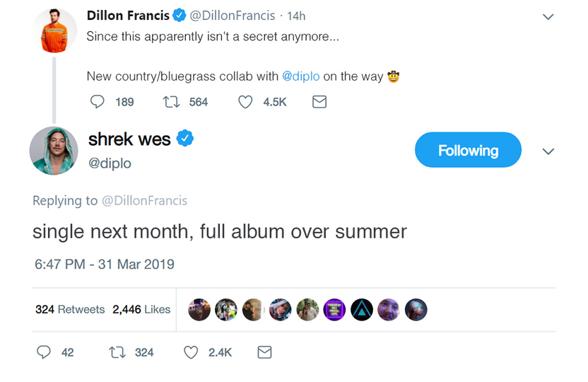Toggle the Following button for diplo
Screen dimensions: 588x382
coord(468,151)
